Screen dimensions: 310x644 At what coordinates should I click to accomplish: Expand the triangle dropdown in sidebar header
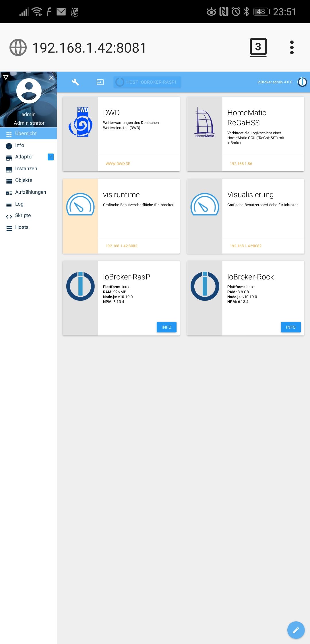pos(6,77)
